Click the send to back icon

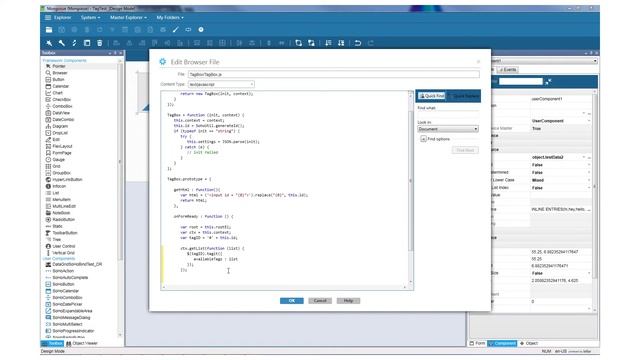click(311, 43)
